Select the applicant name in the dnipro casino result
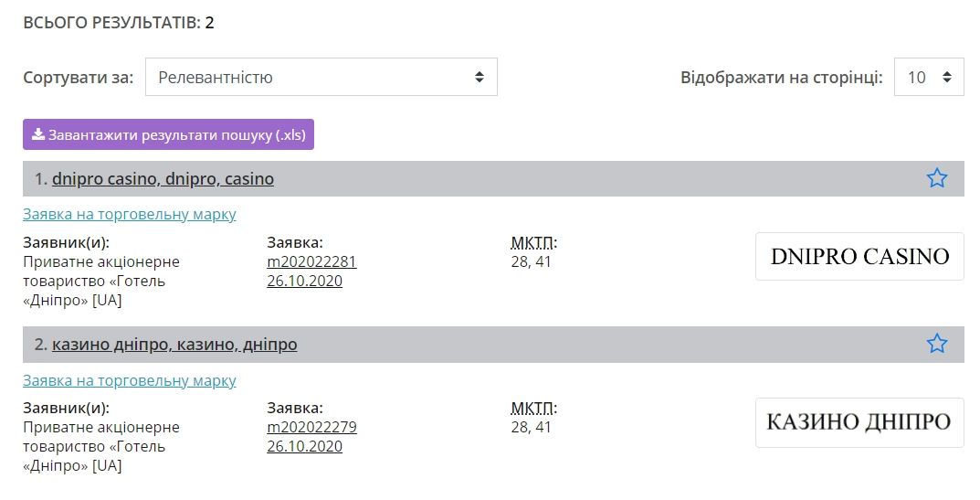980x500 pixels. tap(100, 281)
